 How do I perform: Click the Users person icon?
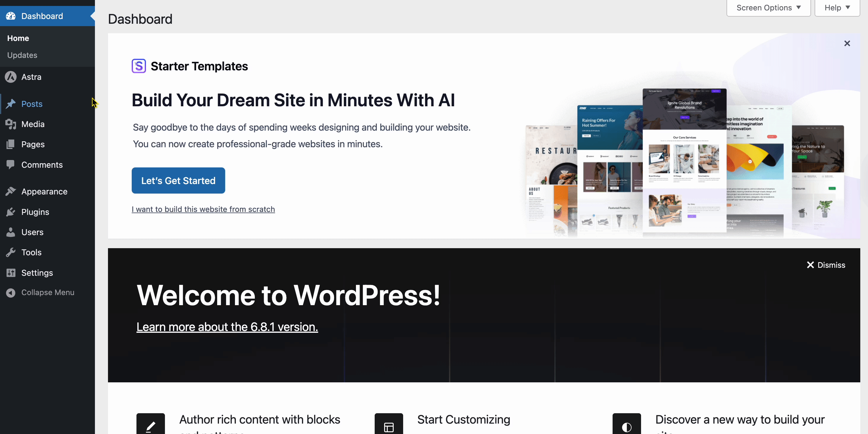click(11, 232)
